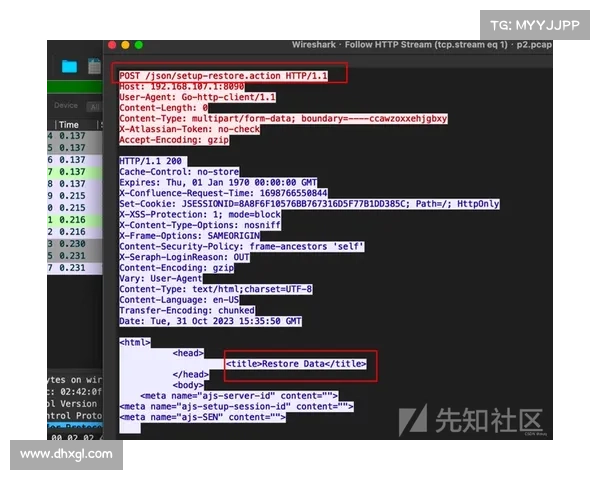Click the 'Content-Security-Policy: frame-ancestors' line
This screenshot has width=600, height=480.
coord(242,247)
